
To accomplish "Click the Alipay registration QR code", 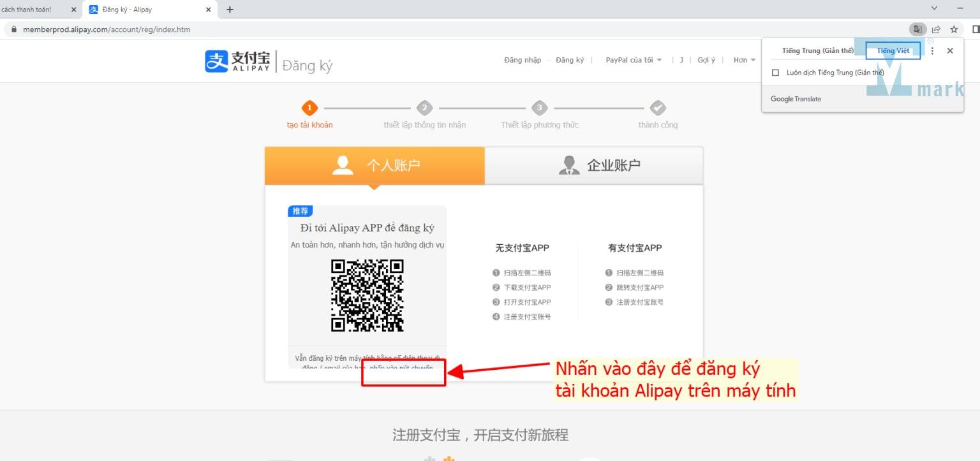I will (x=367, y=295).
